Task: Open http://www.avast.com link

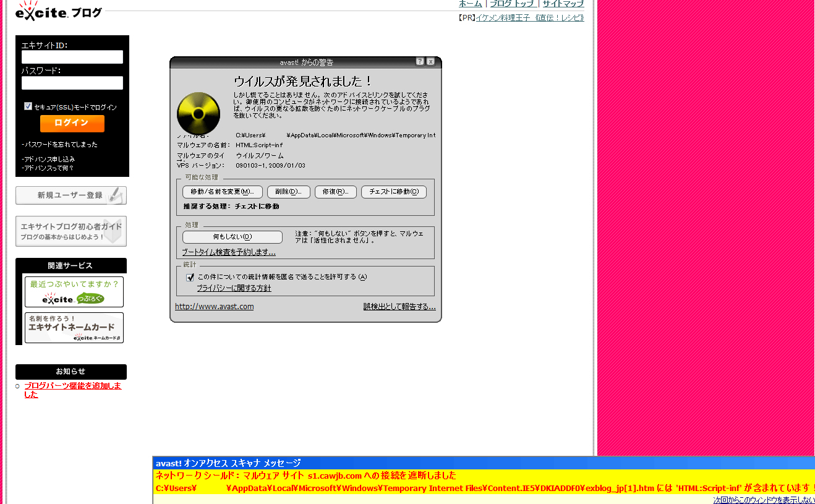Action: pos(215,307)
